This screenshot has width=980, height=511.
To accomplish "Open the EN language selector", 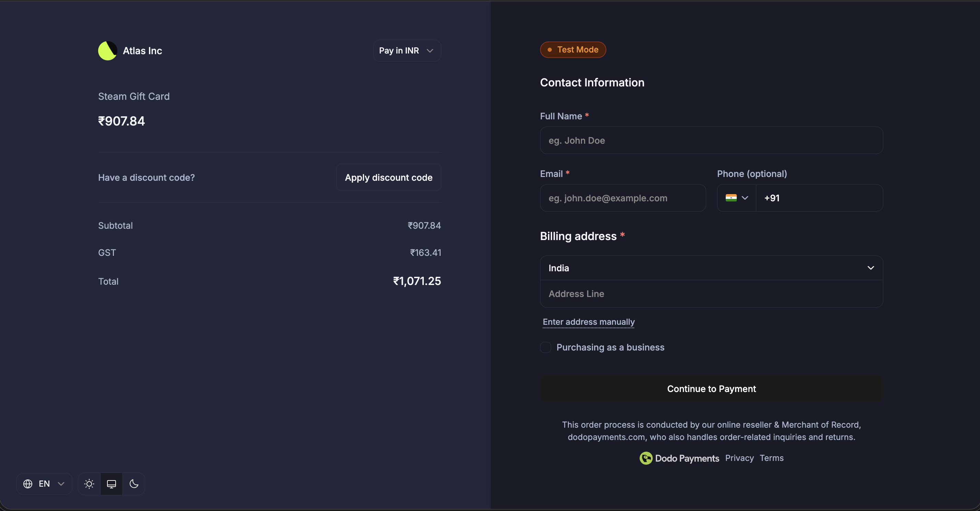I will (x=43, y=484).
